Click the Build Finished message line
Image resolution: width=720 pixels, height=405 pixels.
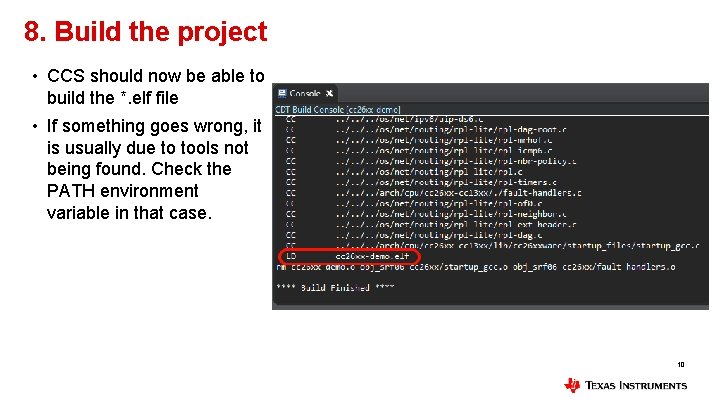(335, 287)
